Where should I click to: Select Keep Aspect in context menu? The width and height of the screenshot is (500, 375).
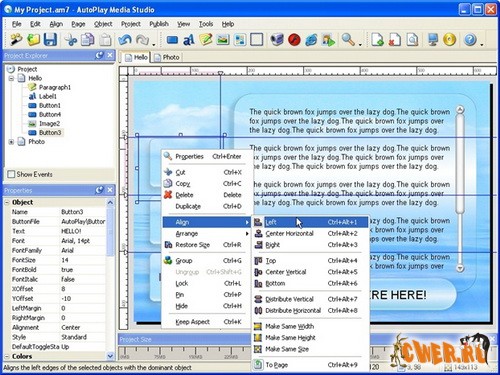206,322
